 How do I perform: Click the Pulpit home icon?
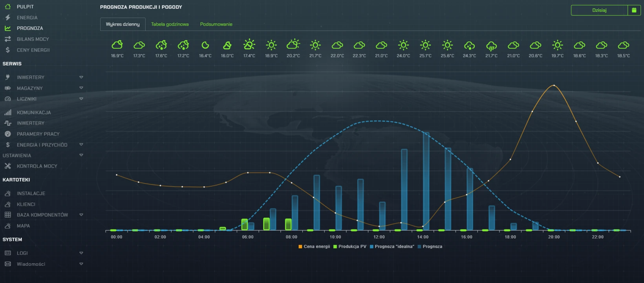click(7, 7)
